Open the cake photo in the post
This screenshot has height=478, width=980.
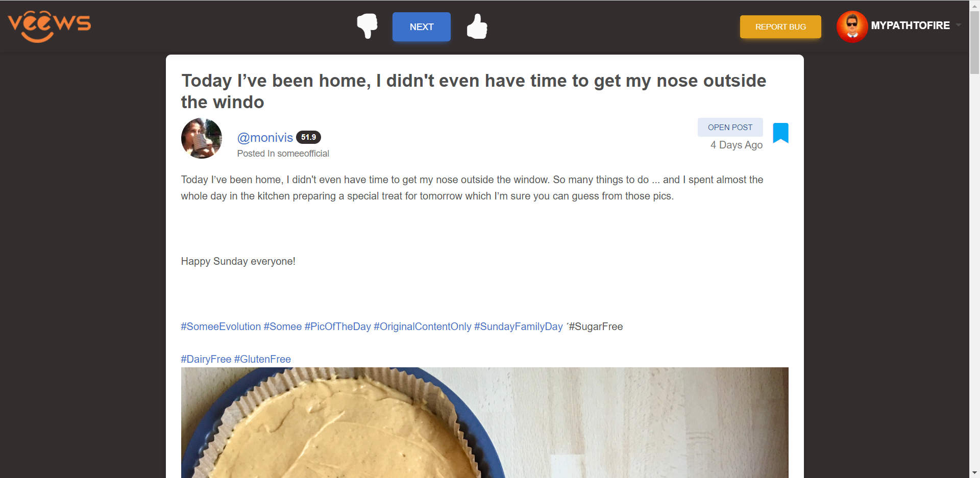coord(484,422)
